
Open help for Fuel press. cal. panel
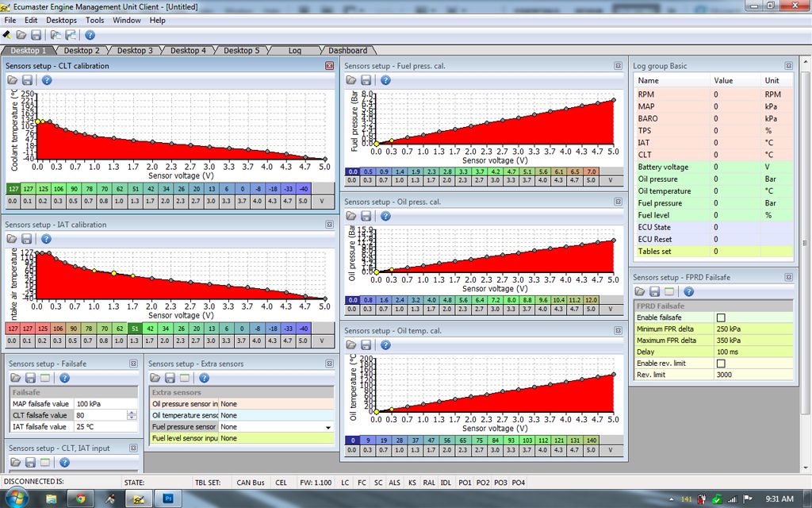(385, 80)
